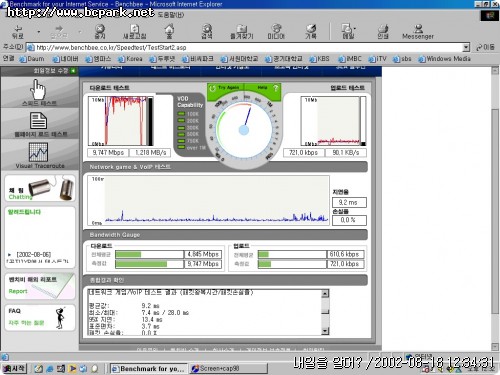Launch media player from quick launch
Image resolution: width=500 pixels, height=375 pixels.
point(72,368)
